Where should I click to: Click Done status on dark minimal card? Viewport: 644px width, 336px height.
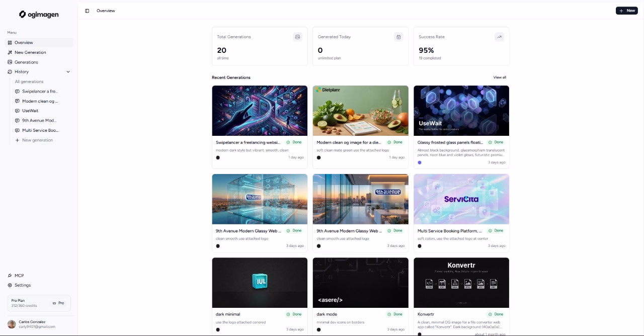(294, 314)
